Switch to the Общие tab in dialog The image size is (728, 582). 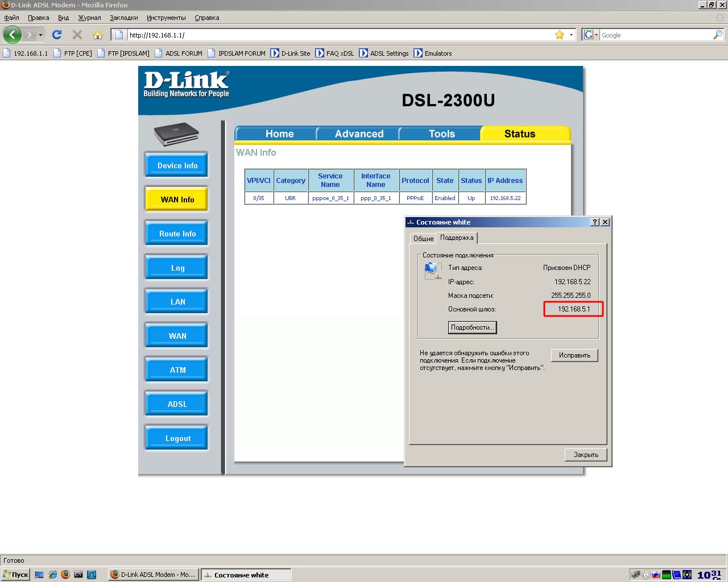[x=423, y=239]
